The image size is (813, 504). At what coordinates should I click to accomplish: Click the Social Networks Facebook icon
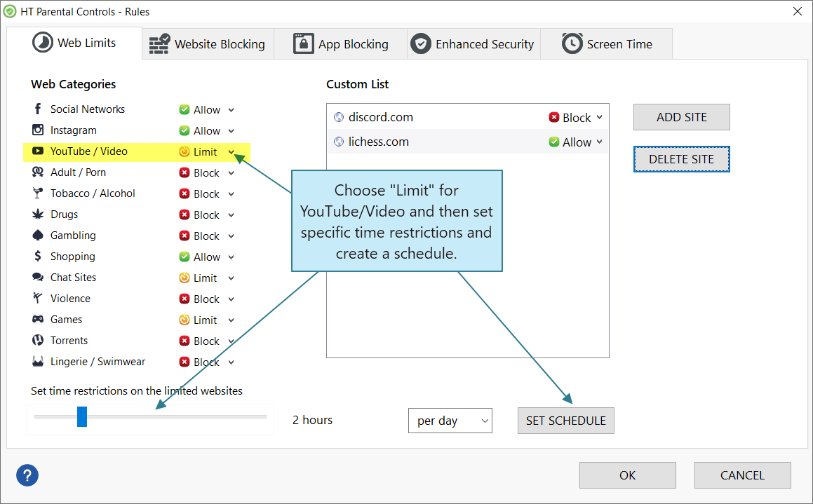coord(37,109)
